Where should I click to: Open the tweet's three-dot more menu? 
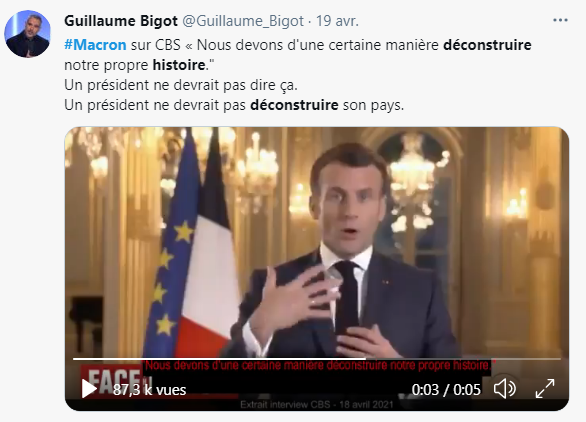[560, 20]
